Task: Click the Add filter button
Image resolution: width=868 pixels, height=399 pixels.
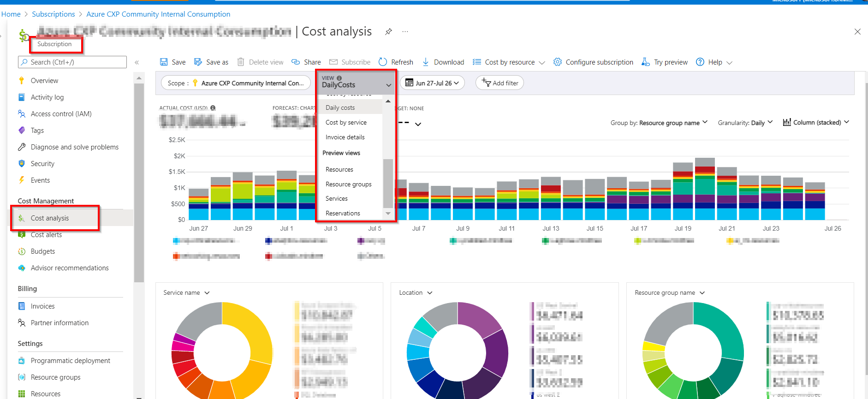Action: 499,83
